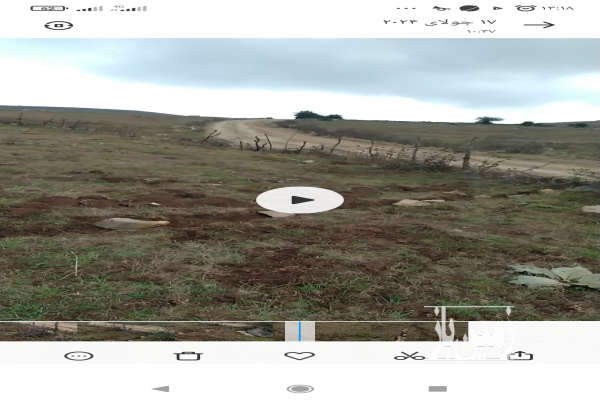Tap the rounded-rectangle icon in the top-left header

tap(59, 25)
